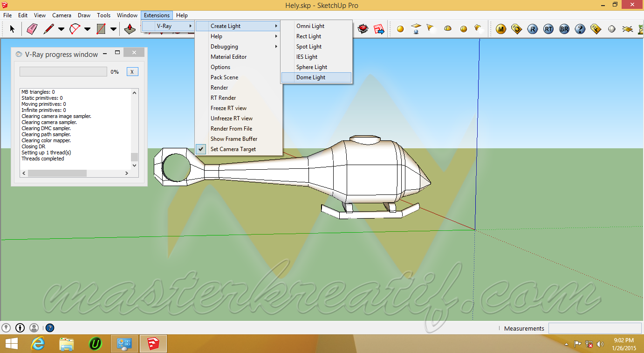Start V-Ray RT render icon
Viewport: 644px width, 353px height.
click(548, 29)
